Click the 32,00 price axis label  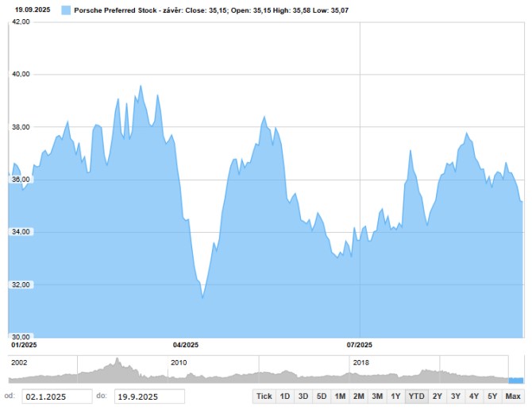pos(21,284)
